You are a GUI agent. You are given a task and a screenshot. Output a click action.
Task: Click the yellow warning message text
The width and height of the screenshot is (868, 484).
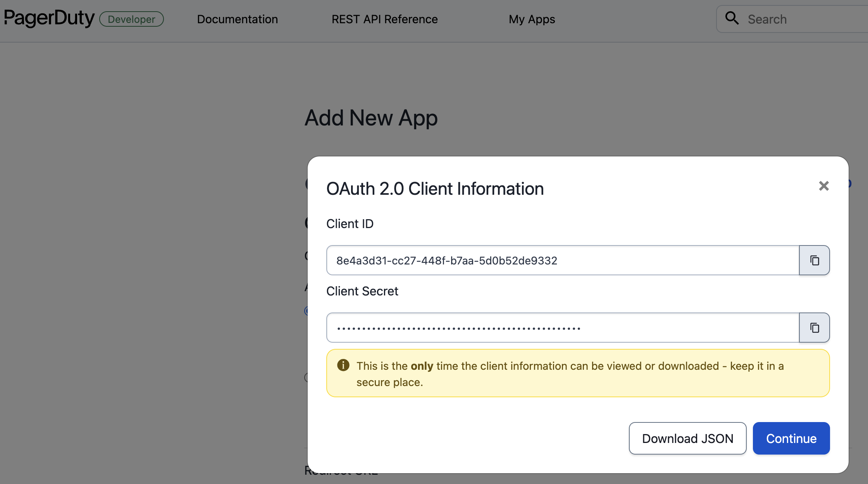tap(570, 373)
